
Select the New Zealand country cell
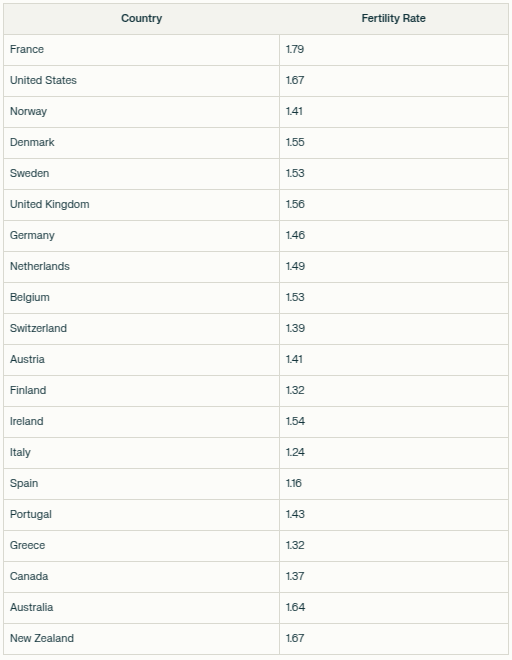pyautogui.click(x=141, y=639)
